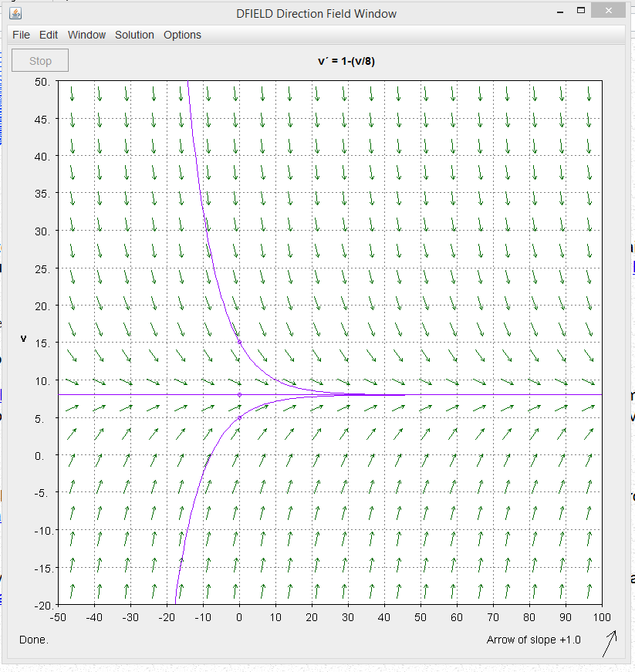Open the Options menu
This screenshot has height=672, width=635.
click(182, 35)
